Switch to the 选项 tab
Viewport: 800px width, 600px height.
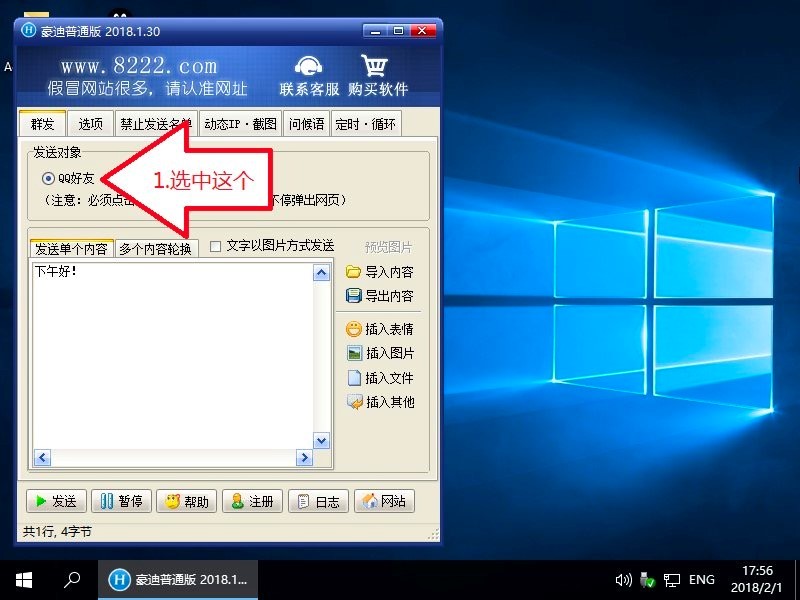[90, 124]
